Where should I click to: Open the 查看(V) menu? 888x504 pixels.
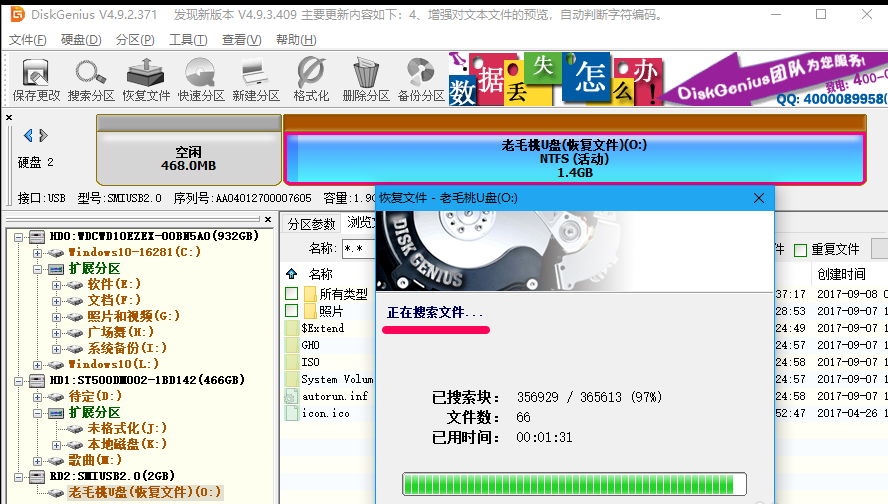click(241, 40)
